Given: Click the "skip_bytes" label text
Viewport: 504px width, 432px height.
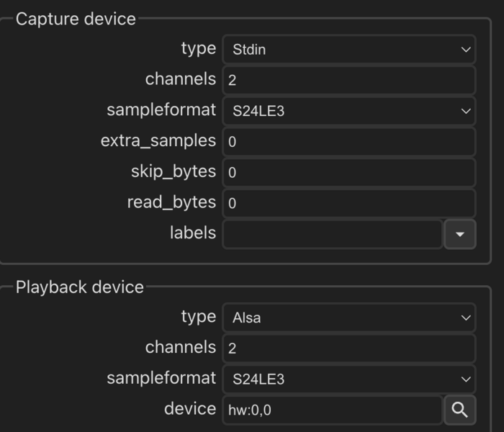Looking at the screenshot, I should coord(173,171).
